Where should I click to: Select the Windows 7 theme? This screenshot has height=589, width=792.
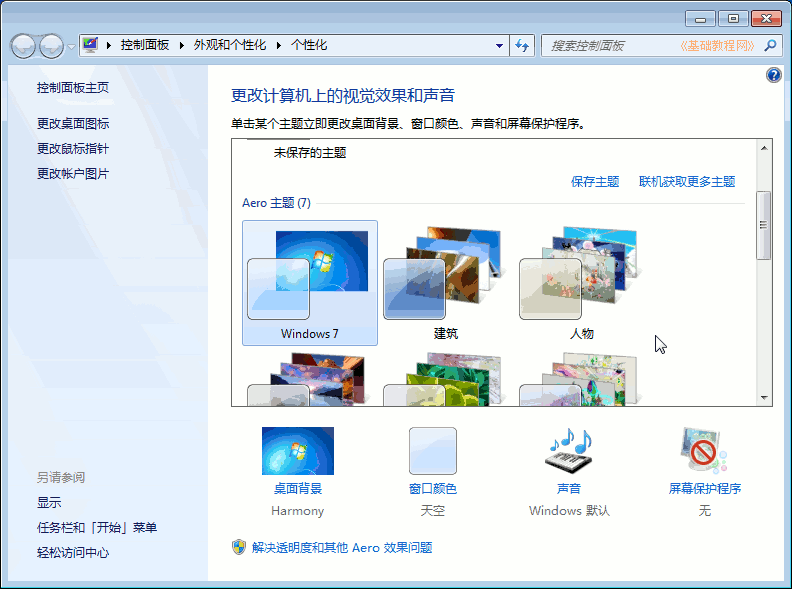pos(310,283)
